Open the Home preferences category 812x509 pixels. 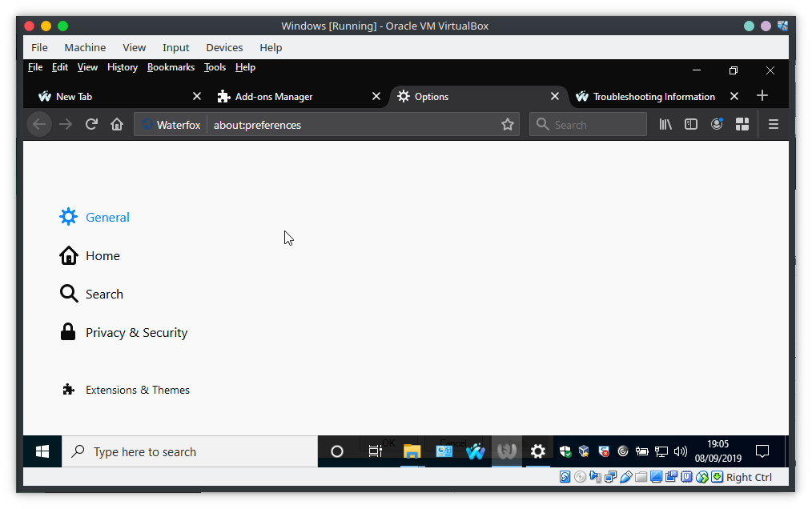90,256
